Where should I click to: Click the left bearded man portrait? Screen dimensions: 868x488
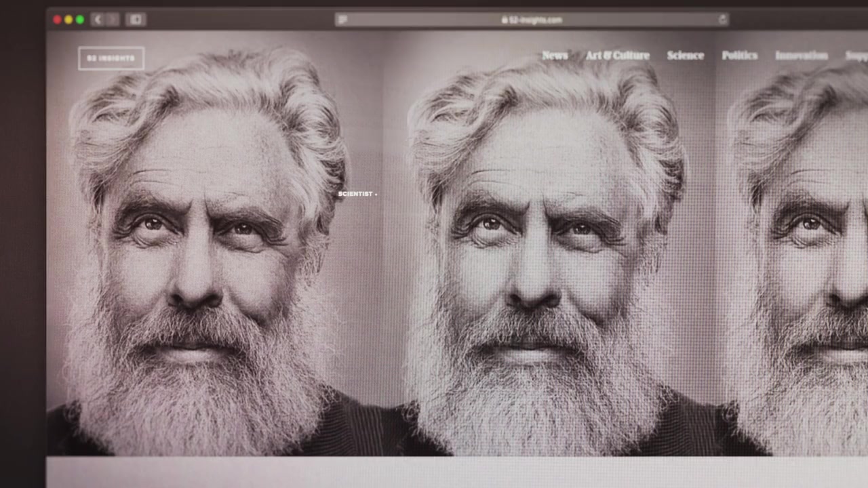coord(203,271)
